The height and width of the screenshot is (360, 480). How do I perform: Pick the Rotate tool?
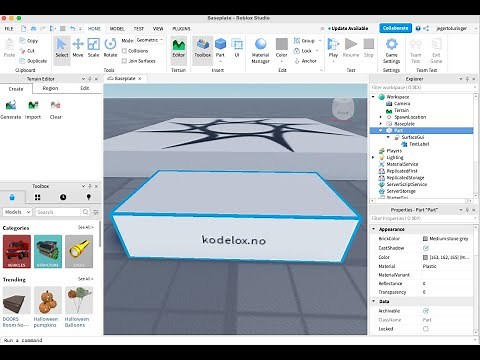[x=110, y=48]
